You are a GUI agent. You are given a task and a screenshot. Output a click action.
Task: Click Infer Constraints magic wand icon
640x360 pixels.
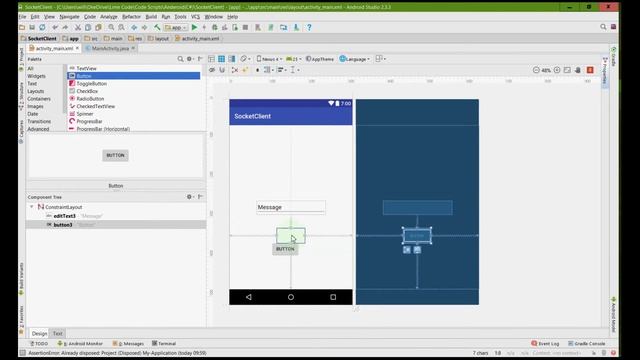click(245, 70)
